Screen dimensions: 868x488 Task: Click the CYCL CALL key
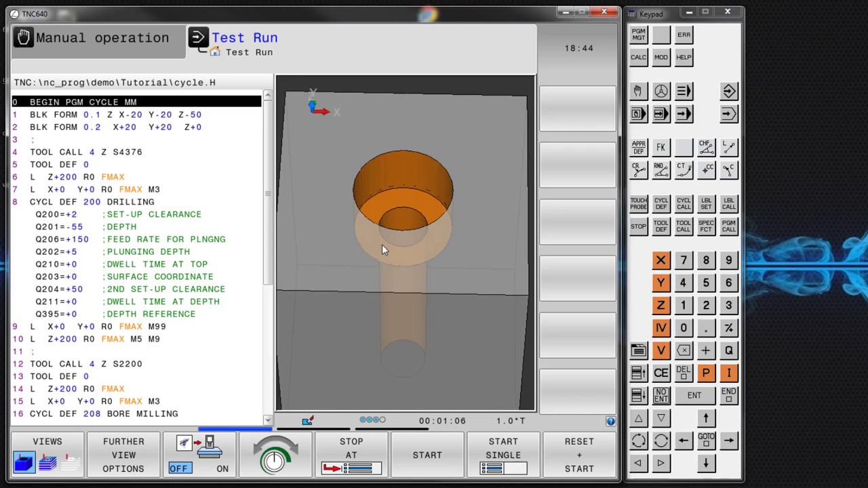[684, 204]
